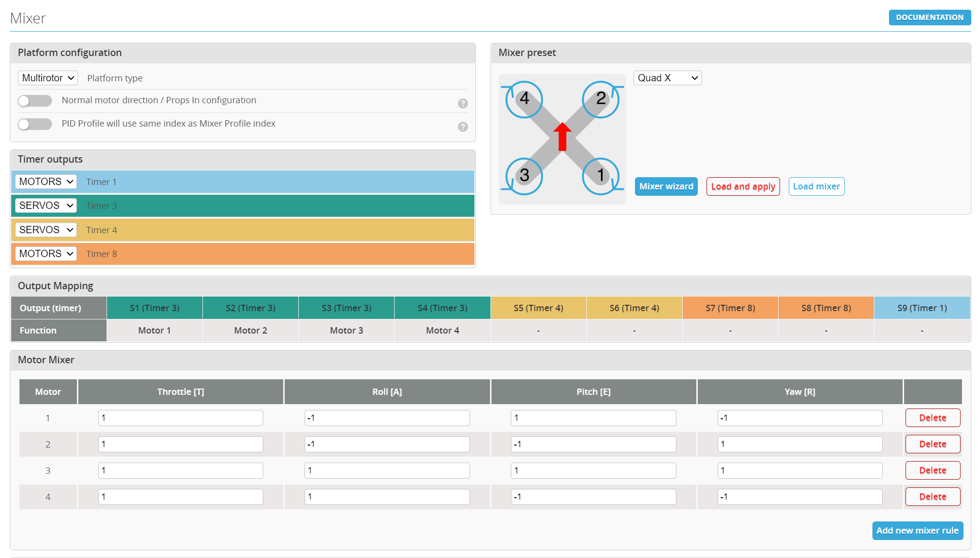Open the Documentation page
The width and height of the screenshot is (980, 558).
point(929,17)
